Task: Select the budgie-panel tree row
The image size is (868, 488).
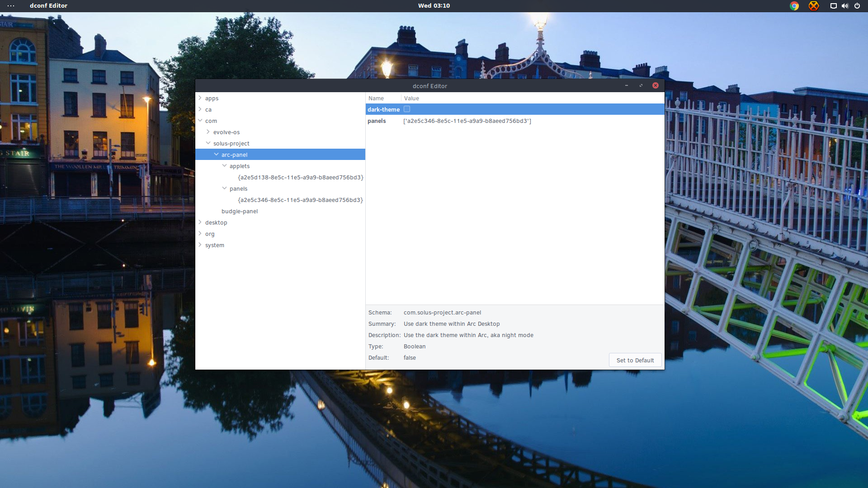Action: 280,211
